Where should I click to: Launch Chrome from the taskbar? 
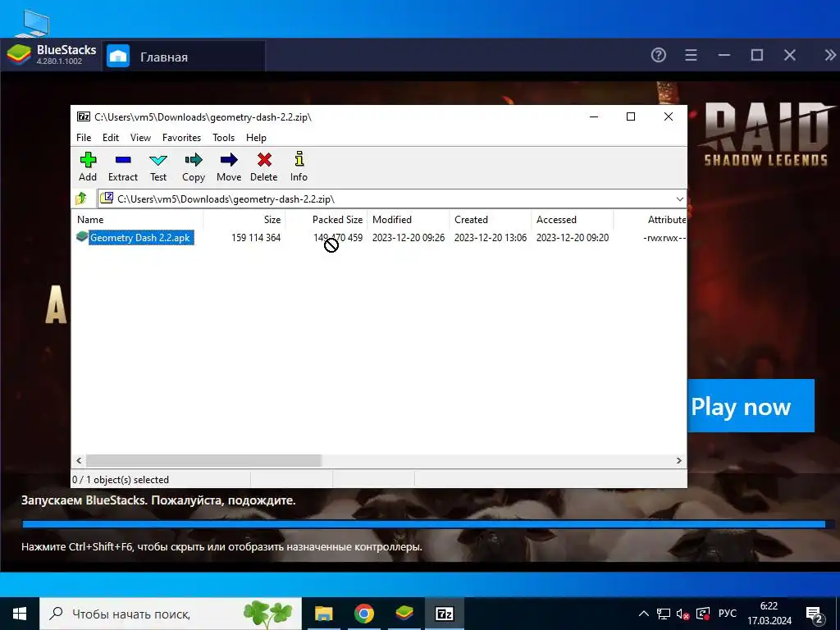point(363,614)
